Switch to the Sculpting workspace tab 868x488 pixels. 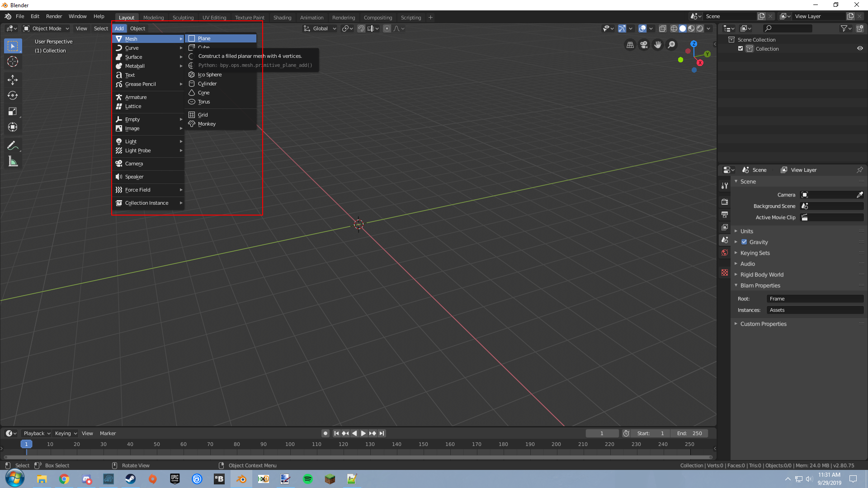point(183,18)
